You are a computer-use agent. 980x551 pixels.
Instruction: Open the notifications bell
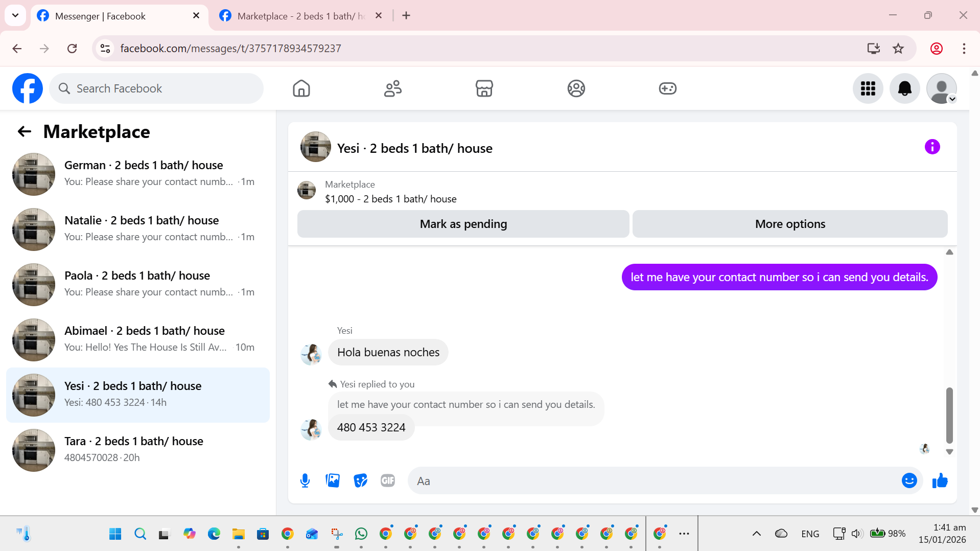point(905,88)
